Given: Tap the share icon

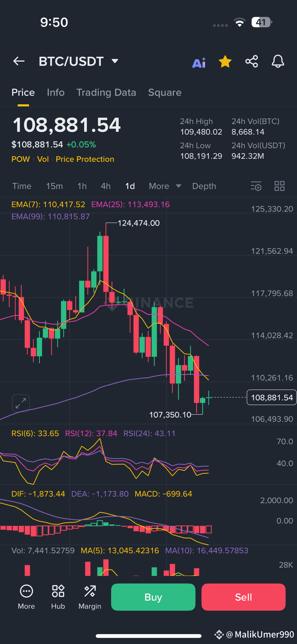Looking at the screenshot, I should click(252, 61).
